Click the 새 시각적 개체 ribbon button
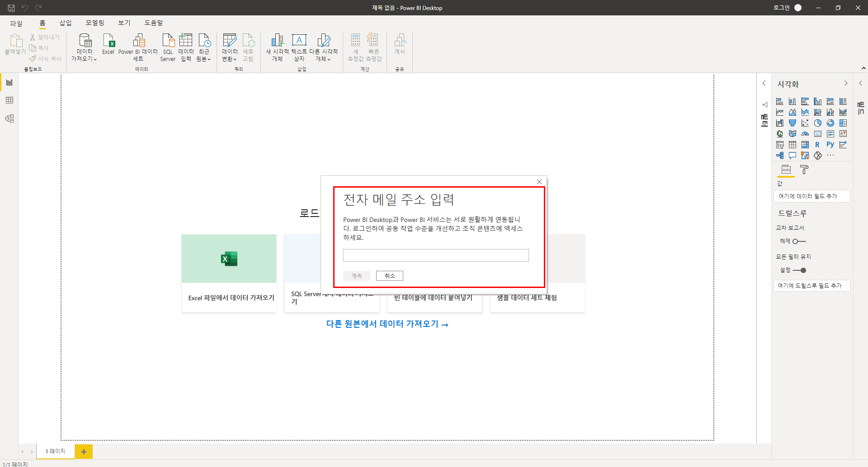 277,47
